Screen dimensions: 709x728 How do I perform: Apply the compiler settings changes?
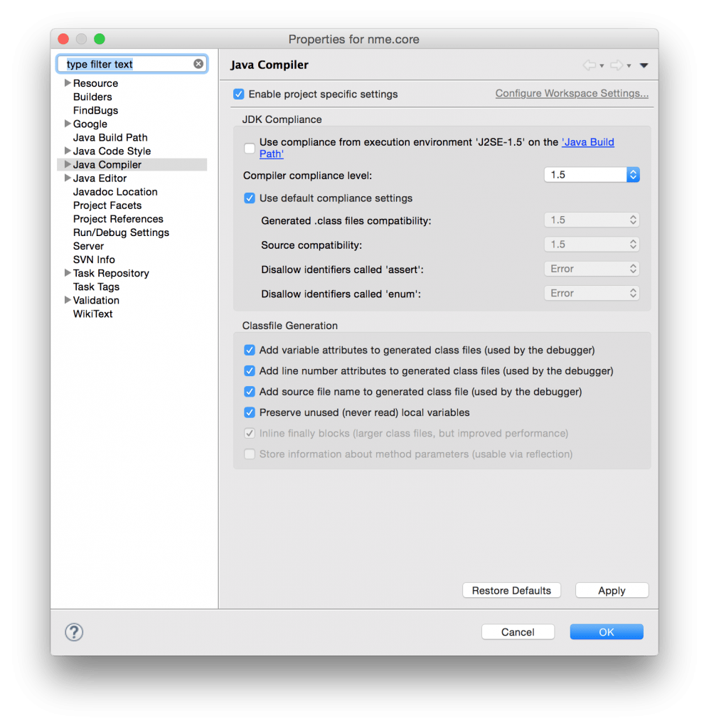point(612,590)
